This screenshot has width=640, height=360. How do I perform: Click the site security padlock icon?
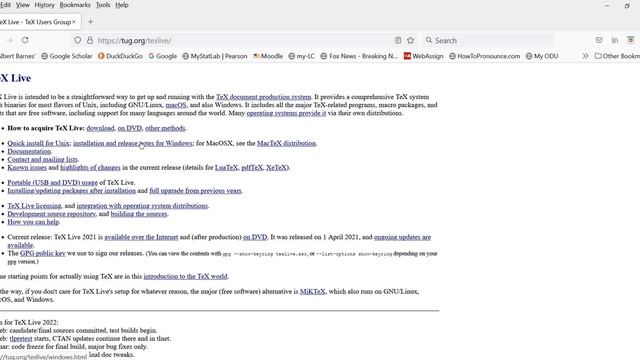tap(90, 40)
